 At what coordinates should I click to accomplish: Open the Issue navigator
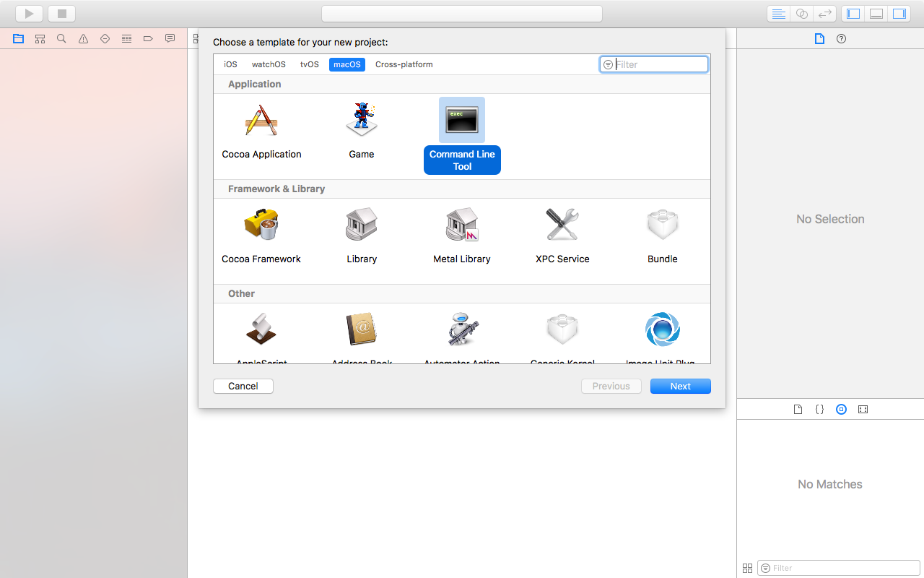click(83, 38)
